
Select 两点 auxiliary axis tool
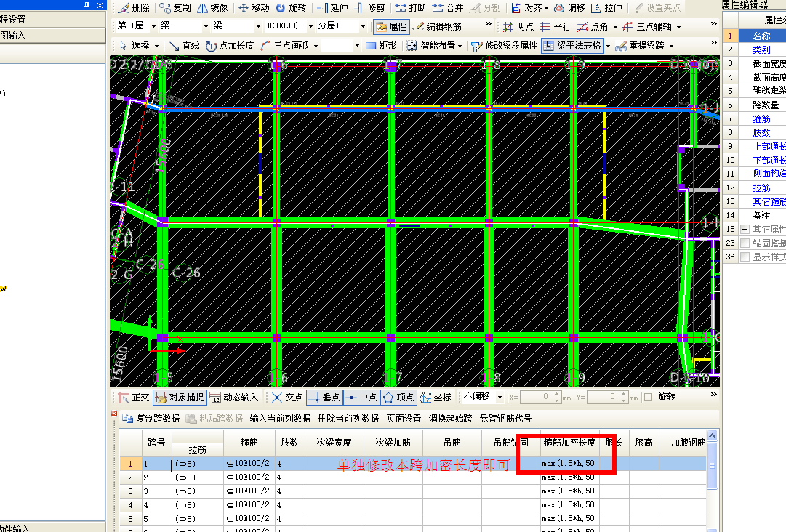pos(518,27)
